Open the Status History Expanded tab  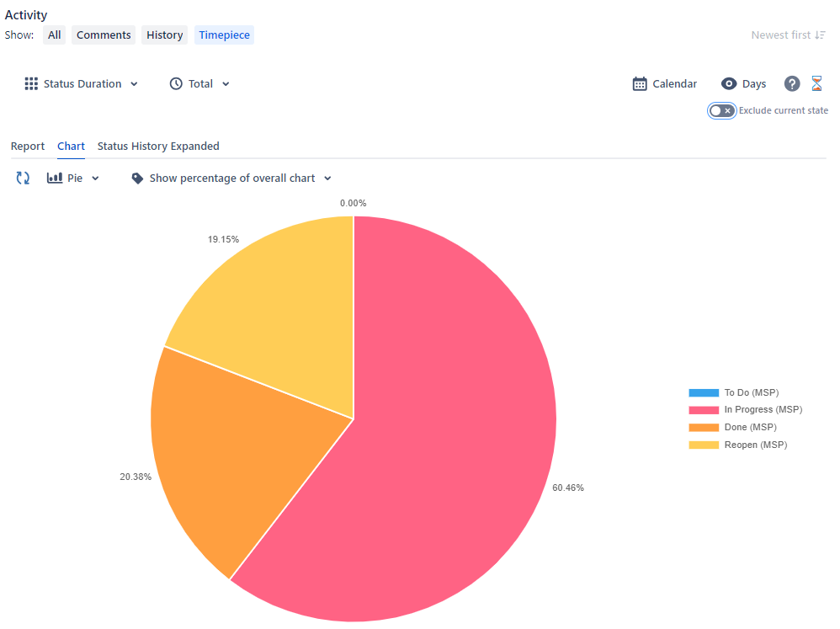[x=158, y=146]
